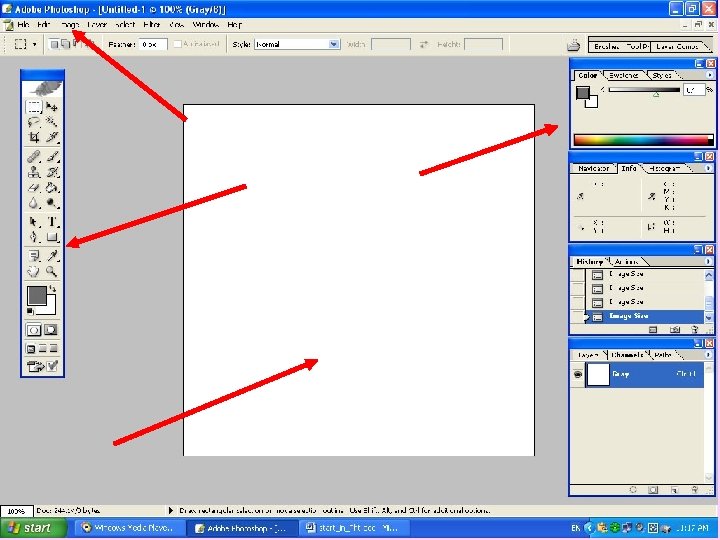The width and height of the screenshot is (720, 540).
Task: Switch to the Paths tab
Action: pyautogui.click(x=663, y=355)
